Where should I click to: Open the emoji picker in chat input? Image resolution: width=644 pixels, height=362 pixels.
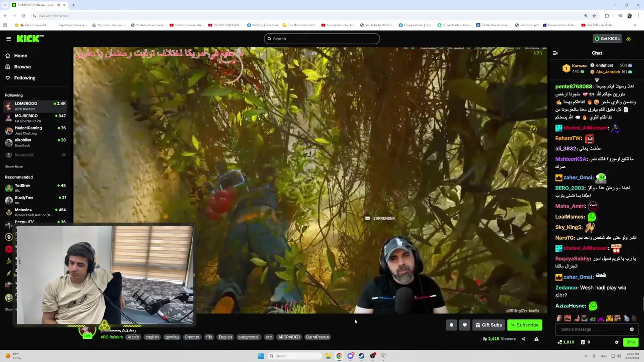tap(632, 329)
